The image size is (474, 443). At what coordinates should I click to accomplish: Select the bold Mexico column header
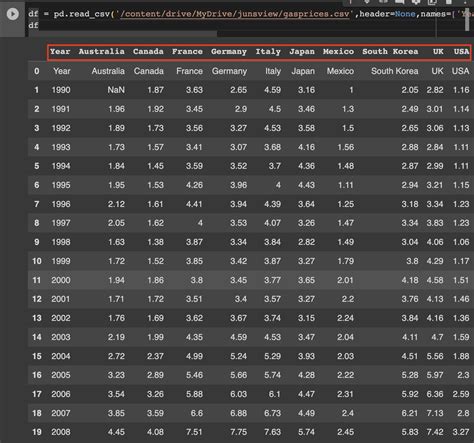click(338, 52)
